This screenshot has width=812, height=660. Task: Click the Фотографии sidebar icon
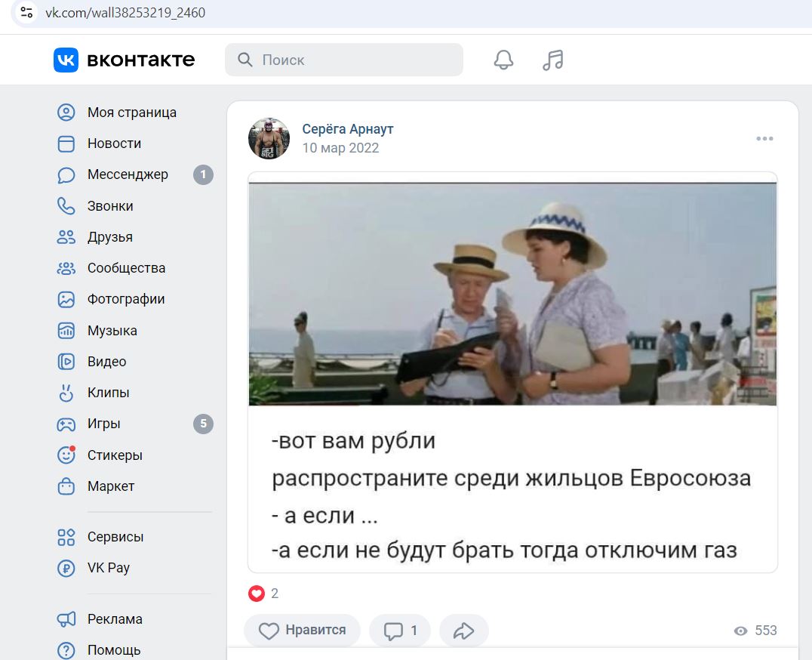tap(66, 300)
